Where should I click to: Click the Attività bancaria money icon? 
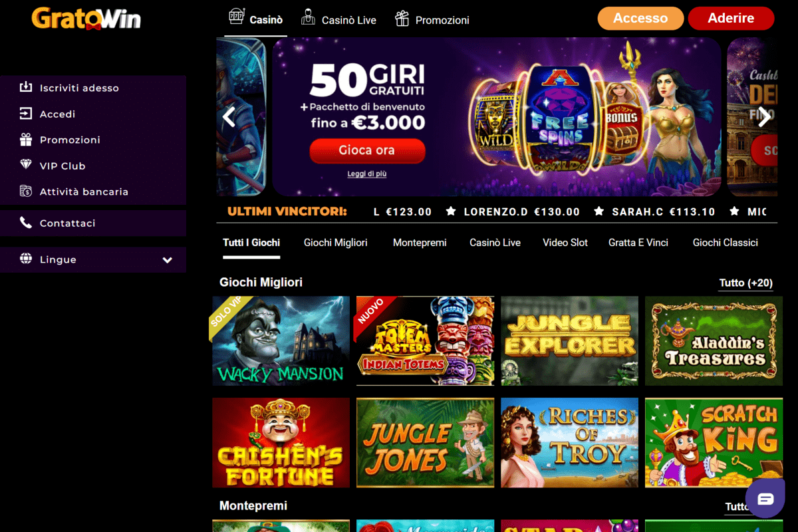(x=26, y=191)
